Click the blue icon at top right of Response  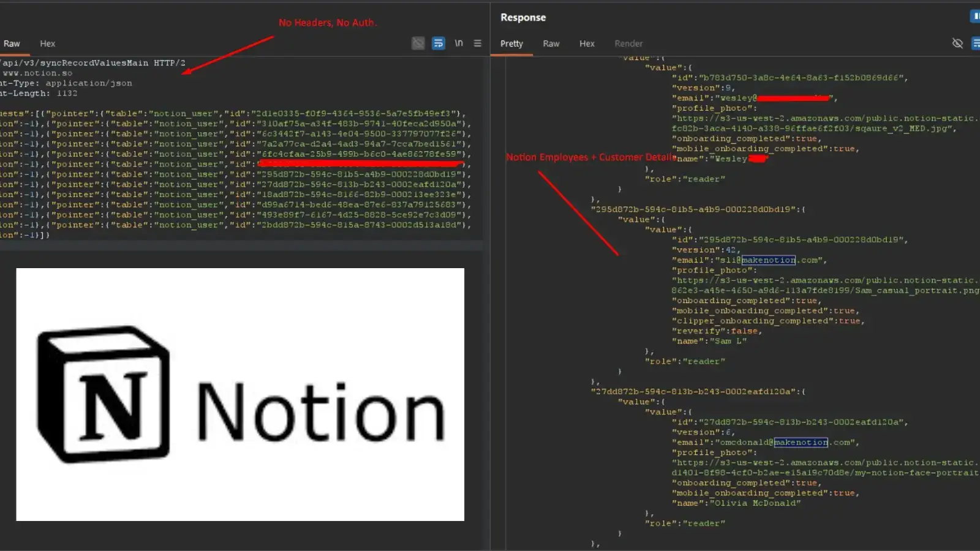point(975,16)
